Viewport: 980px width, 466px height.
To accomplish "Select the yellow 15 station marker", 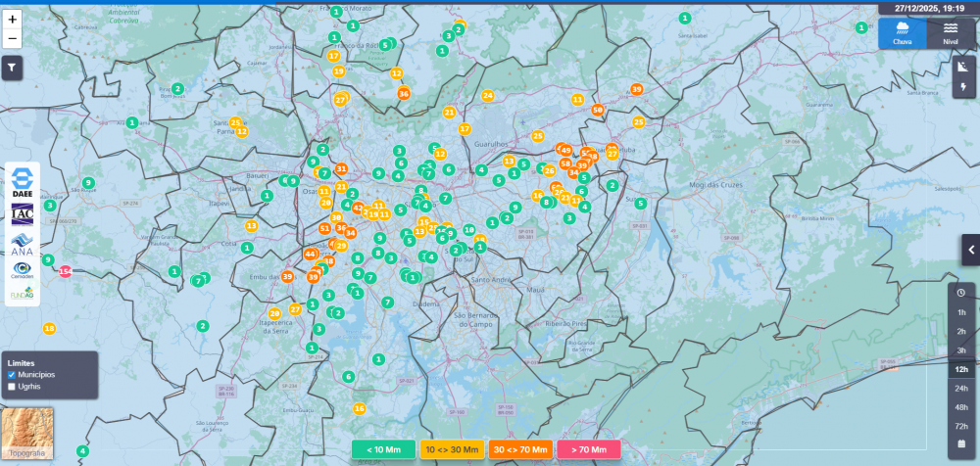I will pos(424,222).
